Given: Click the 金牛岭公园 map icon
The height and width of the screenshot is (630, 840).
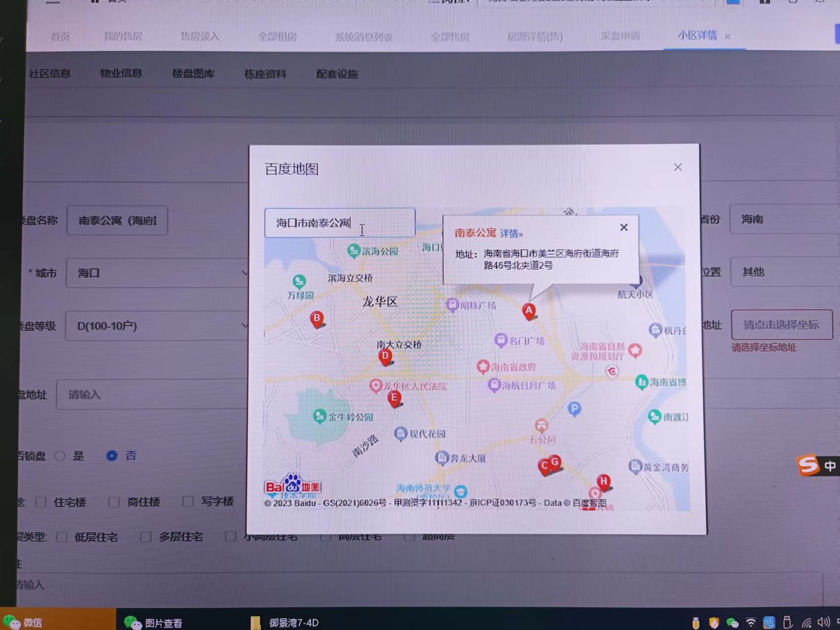Looking at the screenshot, I should [320, 416].
